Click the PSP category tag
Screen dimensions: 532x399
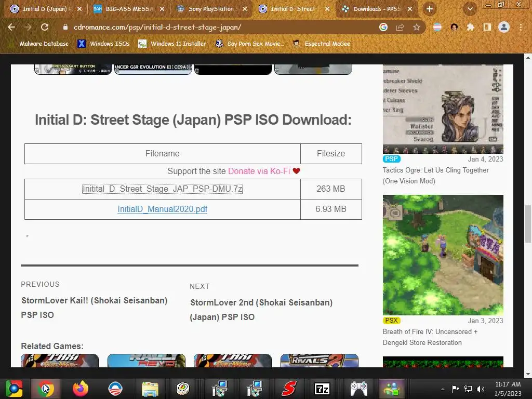392,159
